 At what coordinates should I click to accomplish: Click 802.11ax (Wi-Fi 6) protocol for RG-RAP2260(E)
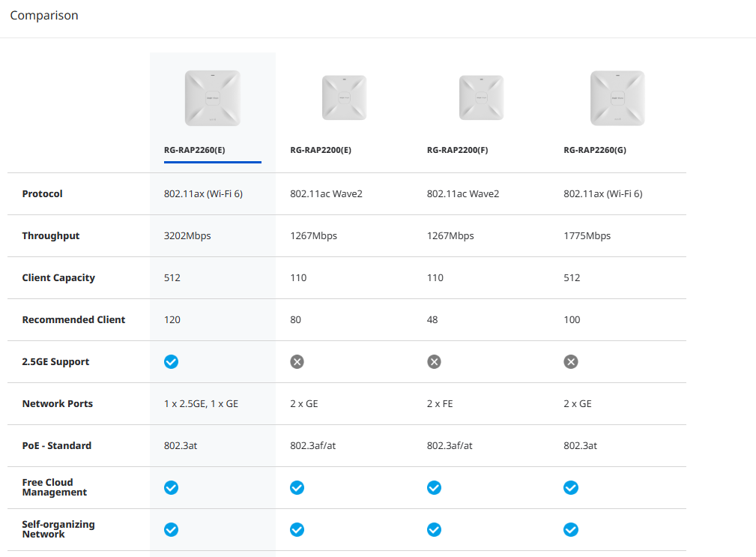(203, 194)
